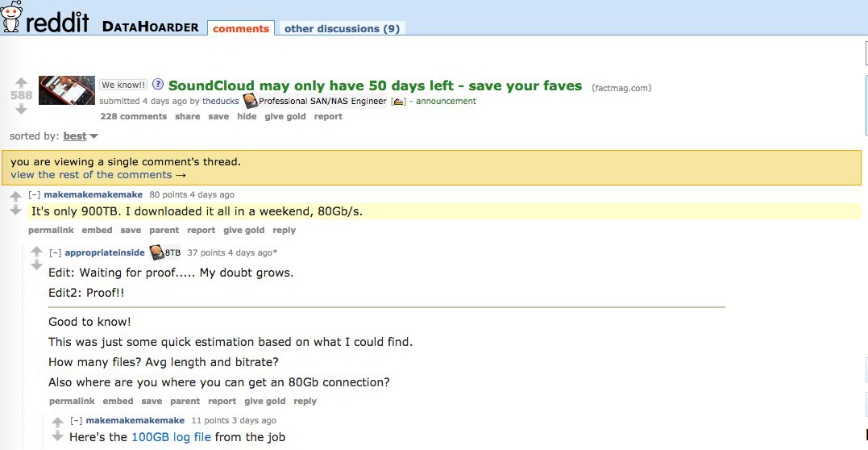Upvote the SoundCloud post
868x450 pixels.
point(22,81)
